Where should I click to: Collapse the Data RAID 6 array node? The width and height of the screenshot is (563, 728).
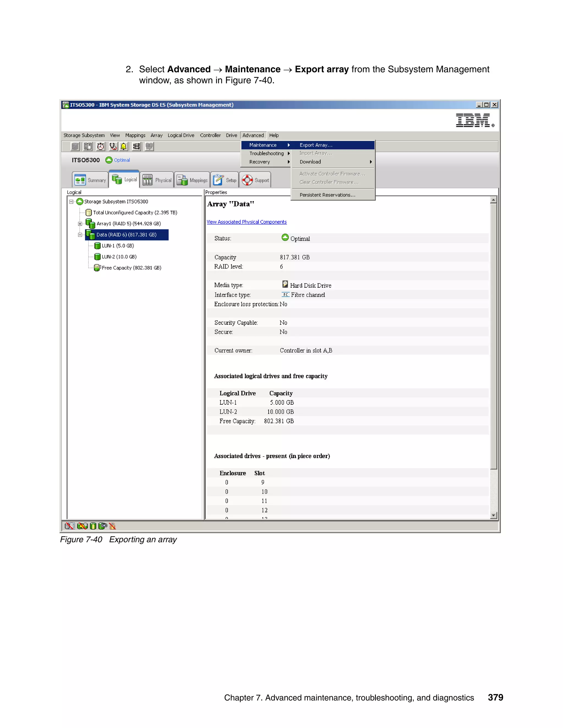(80, 235)
